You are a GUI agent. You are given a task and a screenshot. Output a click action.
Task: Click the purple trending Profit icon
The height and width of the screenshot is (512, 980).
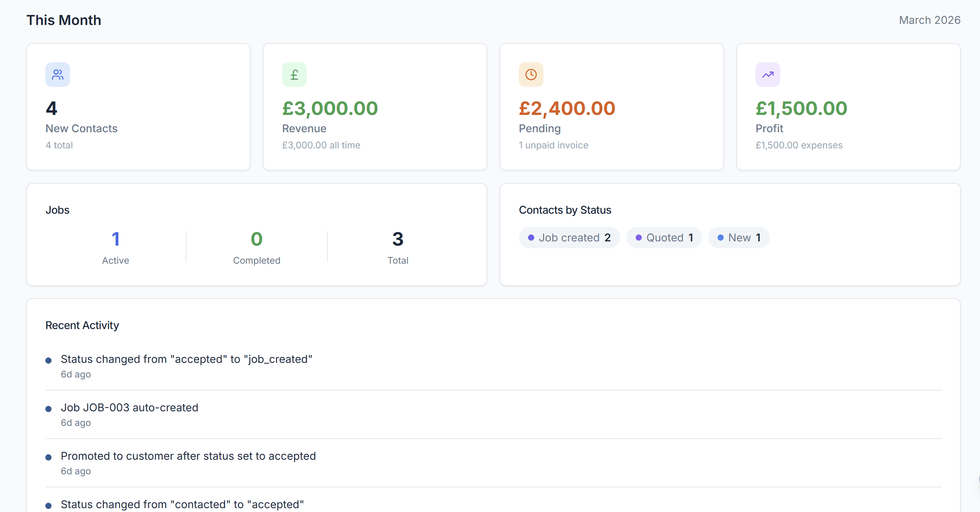coord(767,74)
